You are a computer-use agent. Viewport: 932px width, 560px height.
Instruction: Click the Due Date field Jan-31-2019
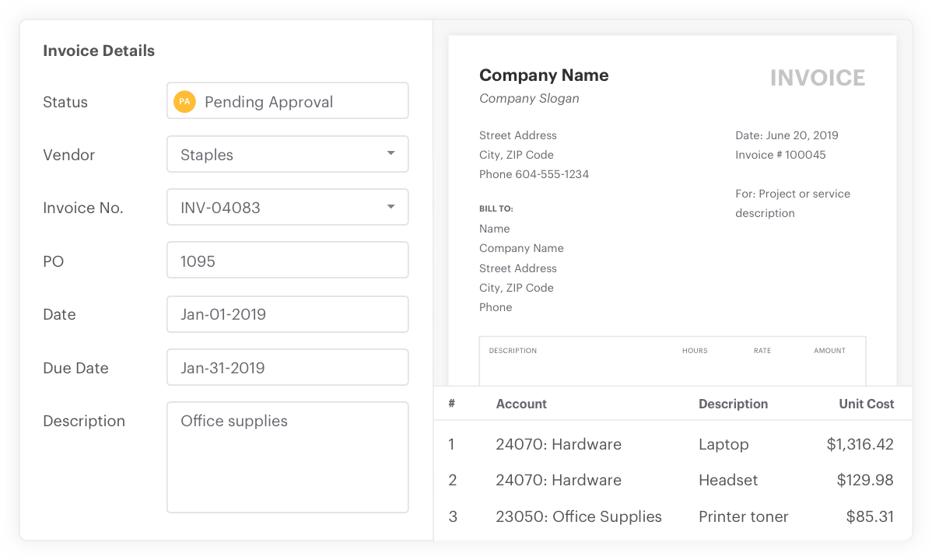287,367
